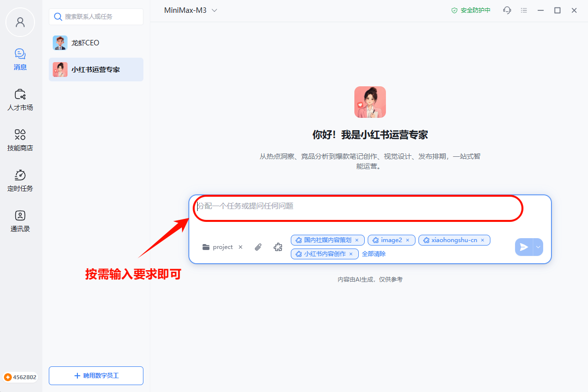Screen dimensions: 588x392
Task: Click the project folder chip
Action: point(218,247)
